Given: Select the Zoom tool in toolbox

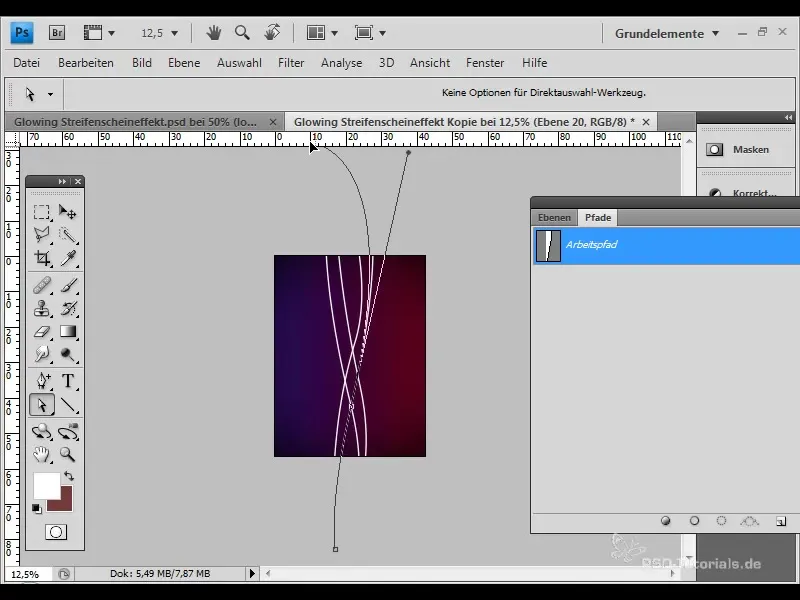Looking at the screenshot, I should 67,454.
